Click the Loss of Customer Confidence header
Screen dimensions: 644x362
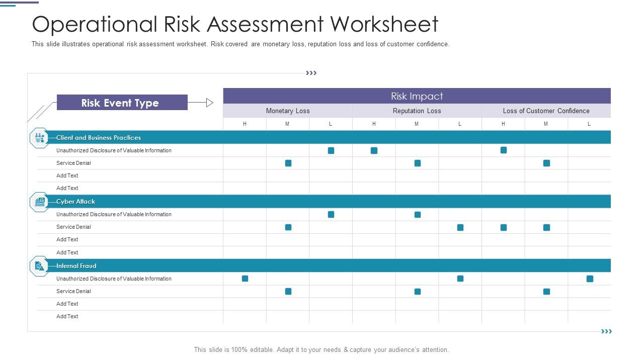click(x=546, y=111)
